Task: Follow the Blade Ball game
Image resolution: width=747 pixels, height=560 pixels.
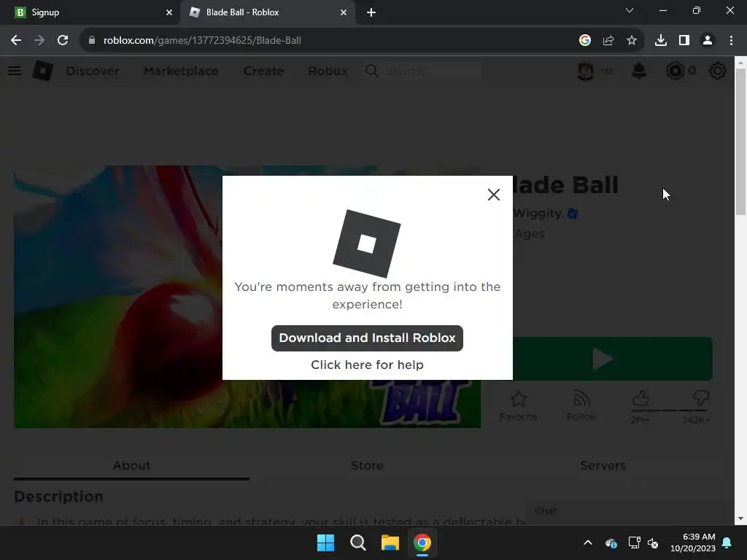Action: click(581, 405)
